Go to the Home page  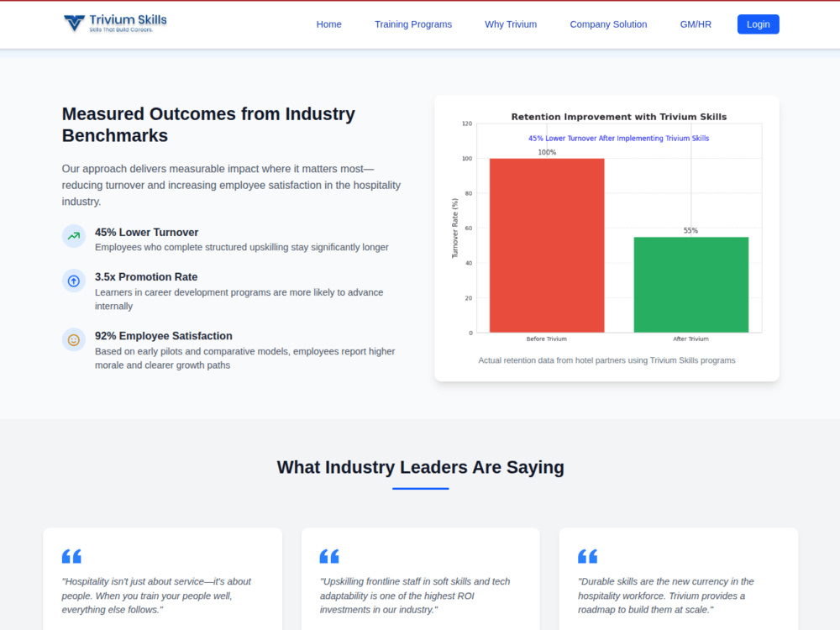click(x=329, y=24)
